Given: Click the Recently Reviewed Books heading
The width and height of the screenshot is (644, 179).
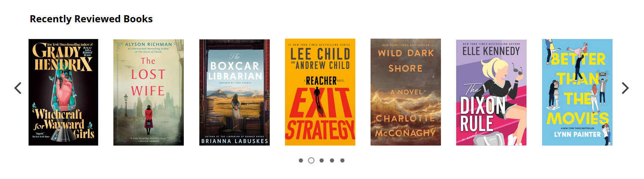Looking at the screenshot, I should click(x=91, y=19).
